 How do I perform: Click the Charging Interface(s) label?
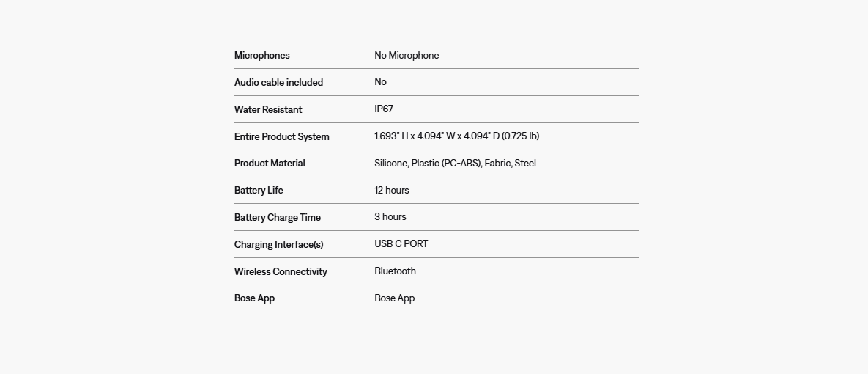click(278, 245)
